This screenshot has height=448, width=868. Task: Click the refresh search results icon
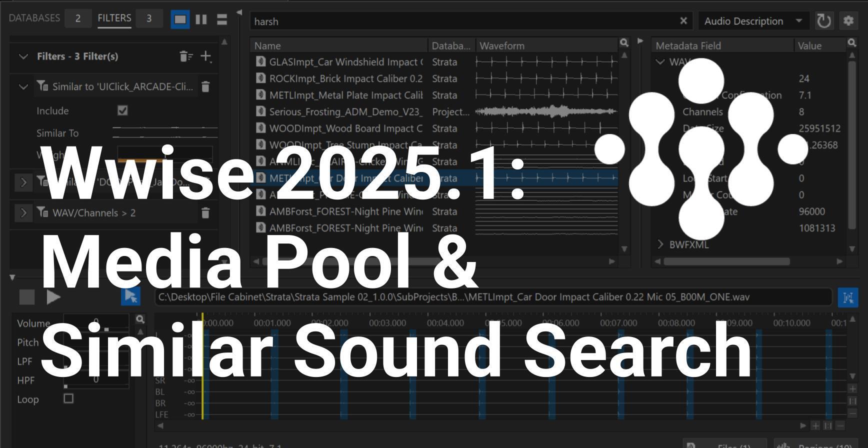pyautogui.click(x=823, y=21)
